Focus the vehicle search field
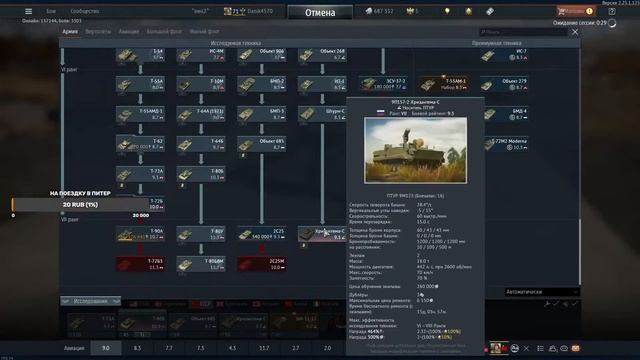Screen dimensions: 640x360 [x=523, y=32]
